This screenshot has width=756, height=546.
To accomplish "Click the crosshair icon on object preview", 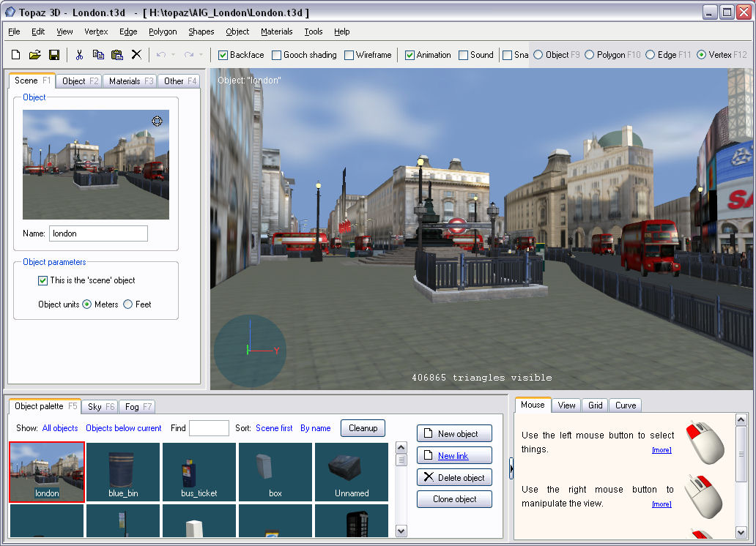I will (157, 121).
